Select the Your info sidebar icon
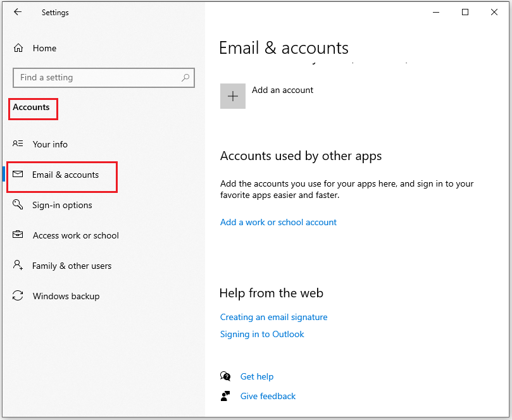The width and height of the screenshot is (512, 420). pos(18,144)
